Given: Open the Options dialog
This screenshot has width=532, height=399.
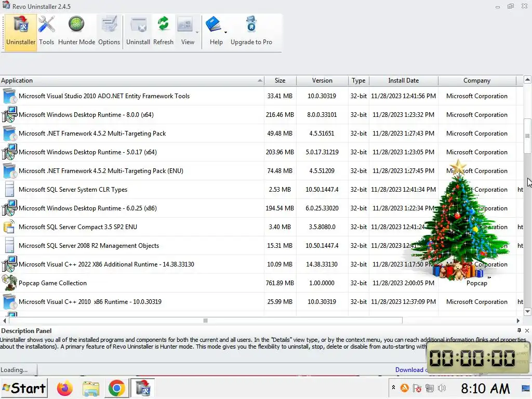Looking at the screenshot, I should 109,32.
